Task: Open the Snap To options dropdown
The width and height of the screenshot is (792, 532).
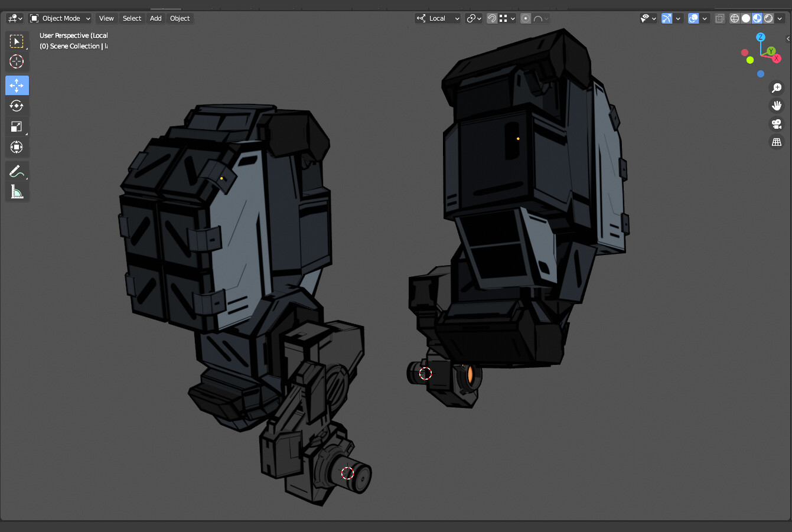Action: click(505, 18)
